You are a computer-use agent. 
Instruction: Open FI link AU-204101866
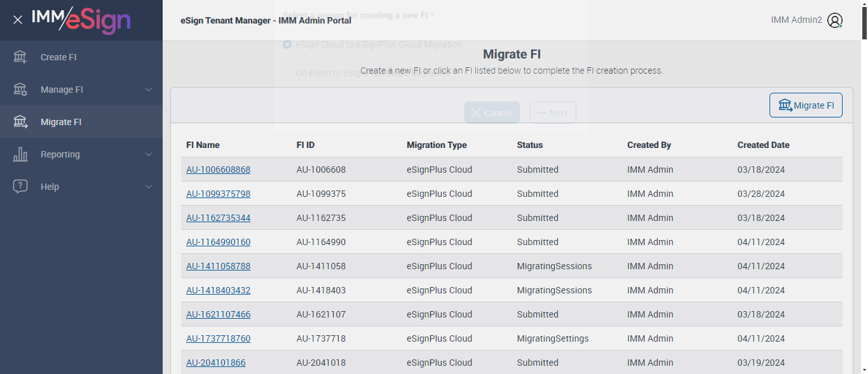215,363
